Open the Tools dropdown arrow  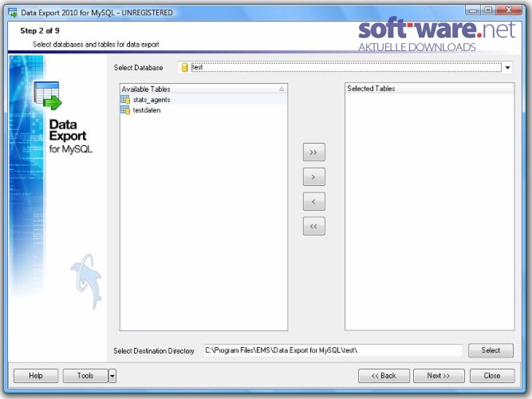[x=112, y=376]
